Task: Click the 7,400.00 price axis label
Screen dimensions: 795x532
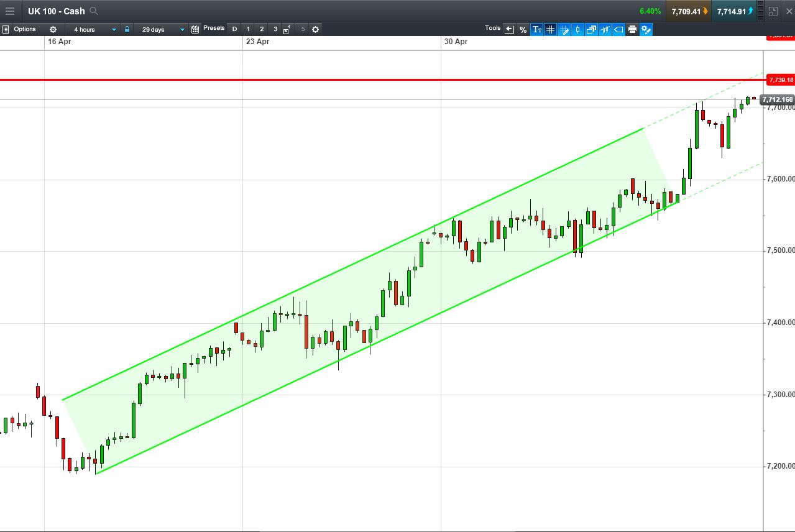Action: pyautogui.click(x=781, y=322)
